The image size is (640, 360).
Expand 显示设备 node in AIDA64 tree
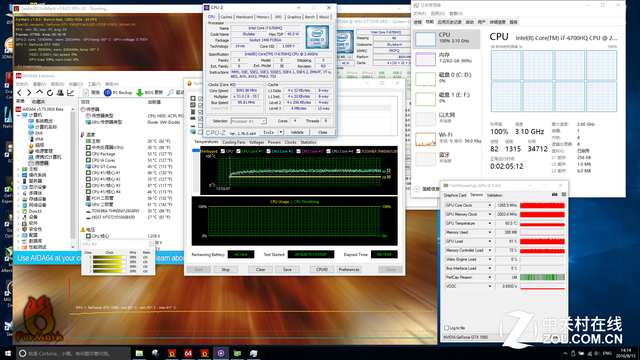tap(18, 187)
